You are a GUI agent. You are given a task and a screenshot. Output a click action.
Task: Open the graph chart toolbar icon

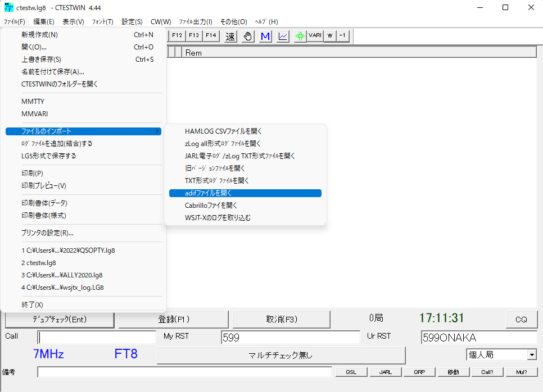pyautogui.click(x=283, y=36)
